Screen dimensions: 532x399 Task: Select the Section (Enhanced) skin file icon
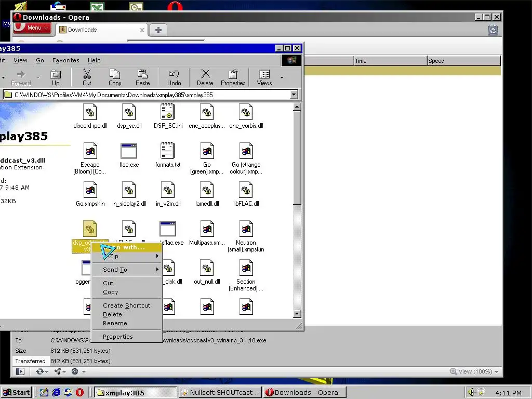click(246, 268)
